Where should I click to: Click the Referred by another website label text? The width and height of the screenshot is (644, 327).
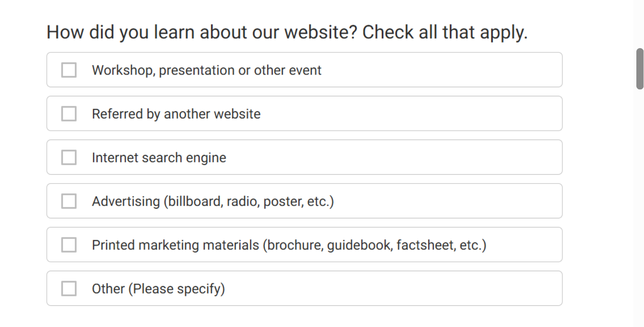(x=176, y=114)
